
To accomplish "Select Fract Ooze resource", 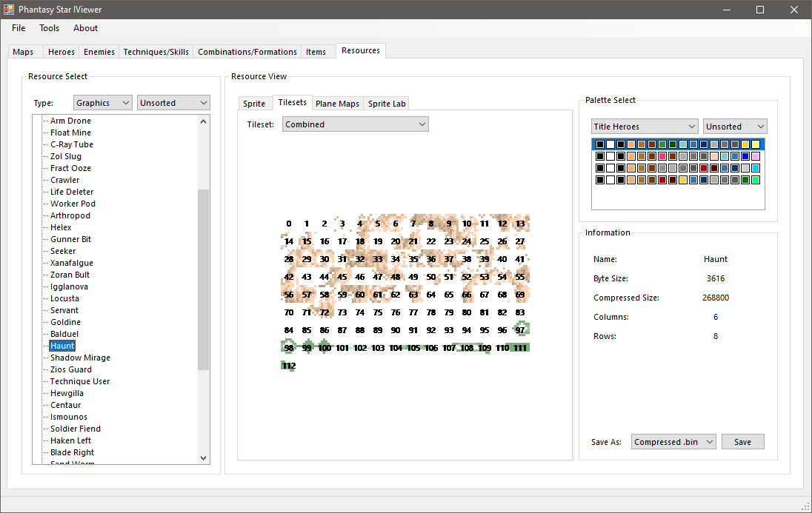I will [x=70, y=168].
